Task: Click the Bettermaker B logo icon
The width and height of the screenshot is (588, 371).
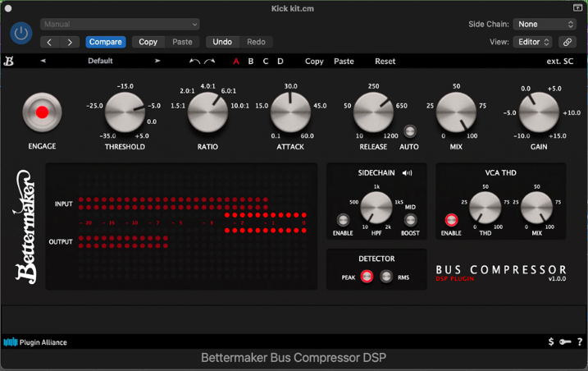Action: tap(9, 61)
